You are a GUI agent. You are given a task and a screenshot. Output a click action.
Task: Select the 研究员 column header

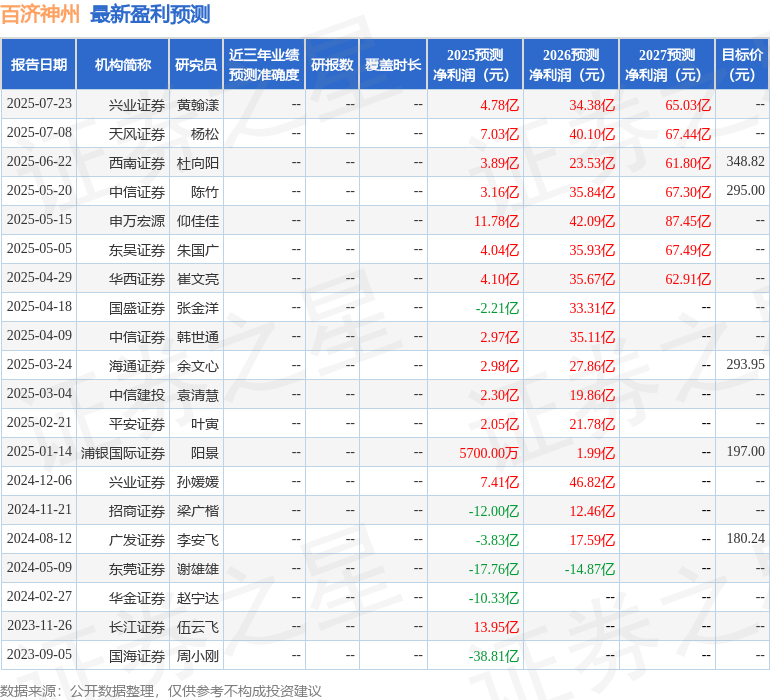click(196, 64)
